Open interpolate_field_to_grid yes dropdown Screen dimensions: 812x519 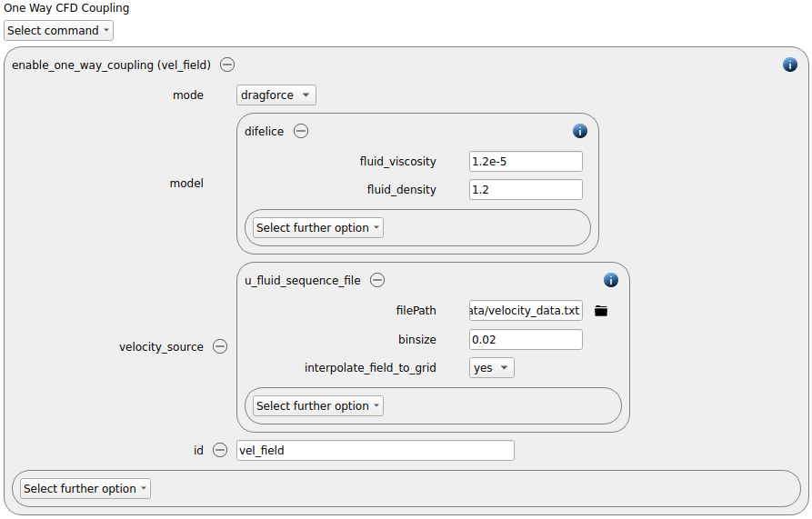click(491, 368)
